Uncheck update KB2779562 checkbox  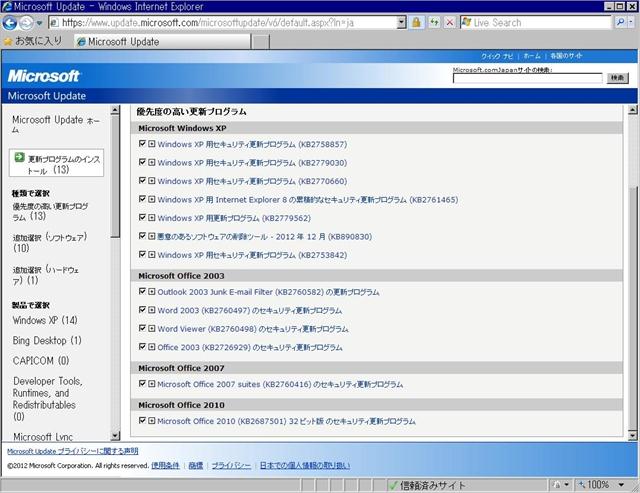point(142,218)
